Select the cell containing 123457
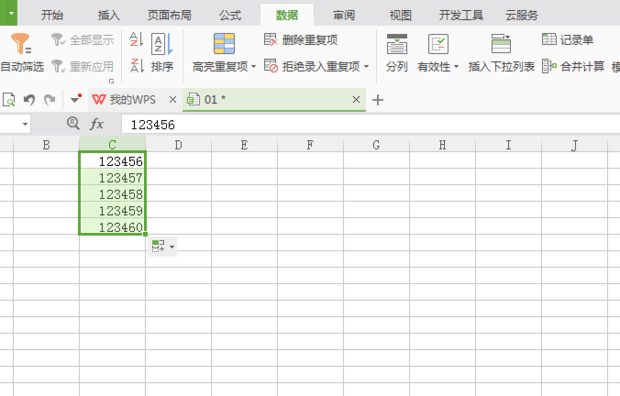This screenshot has height=396, width=620. (112, 177)
